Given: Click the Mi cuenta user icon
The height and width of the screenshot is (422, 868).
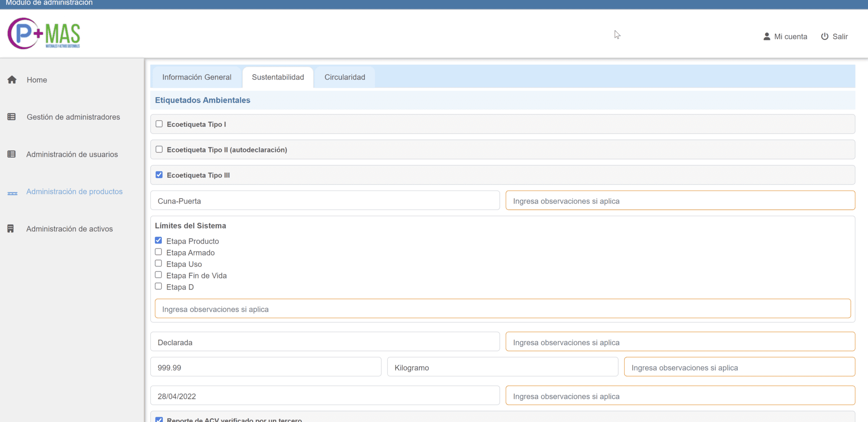Looking at the screenshot, I should [x=766, y=36].
